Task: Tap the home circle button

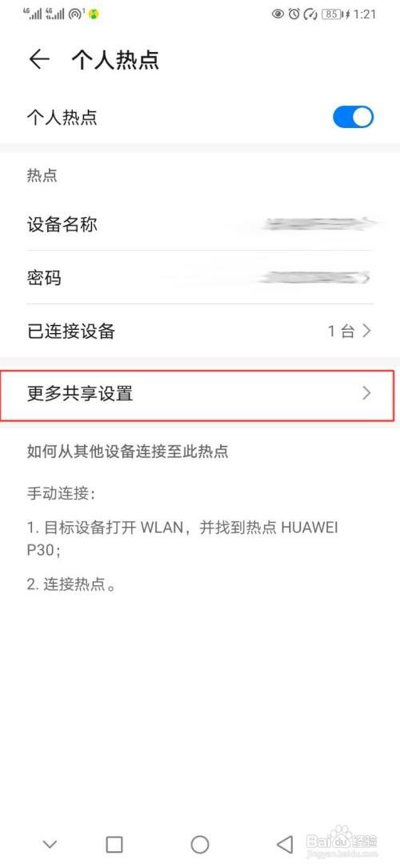Action: coord(200,844)
